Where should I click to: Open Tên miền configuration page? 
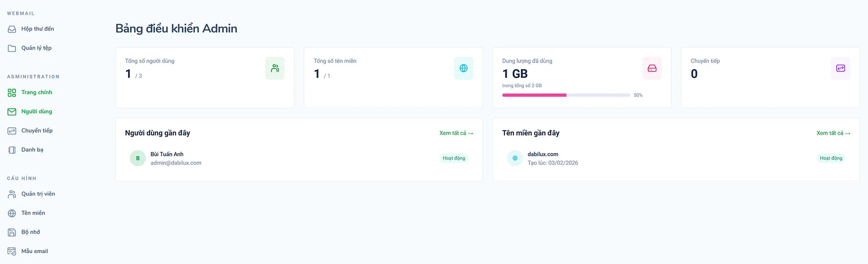click(33, 213)
